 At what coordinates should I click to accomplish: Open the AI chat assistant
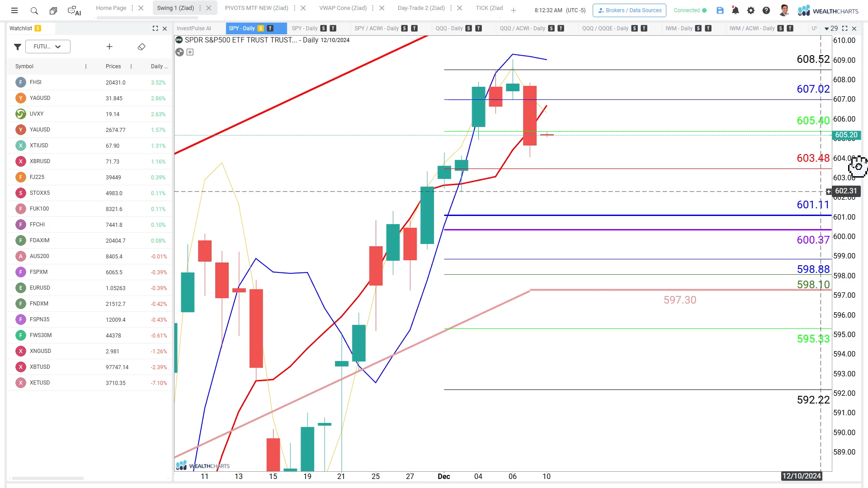(x=74, y=10)
